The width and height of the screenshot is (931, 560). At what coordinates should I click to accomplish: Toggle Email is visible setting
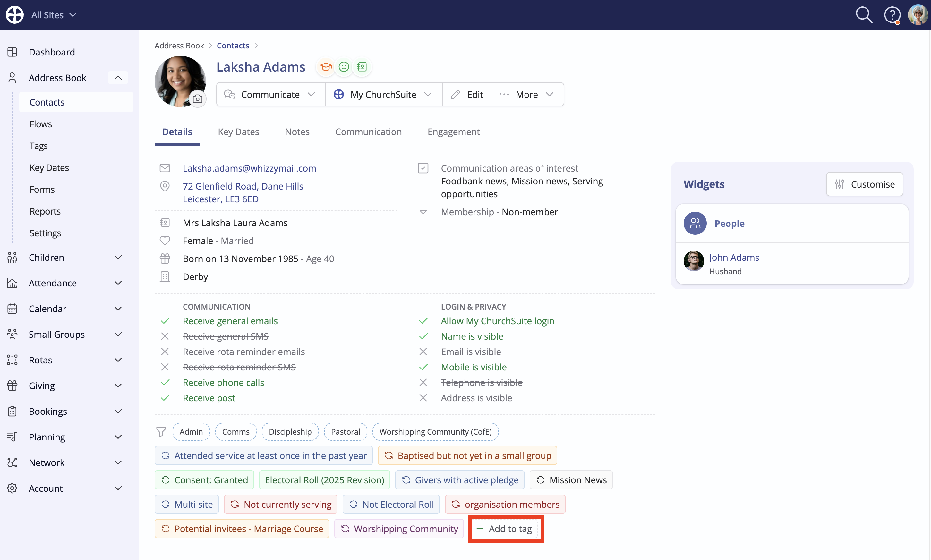click(471, 352)
